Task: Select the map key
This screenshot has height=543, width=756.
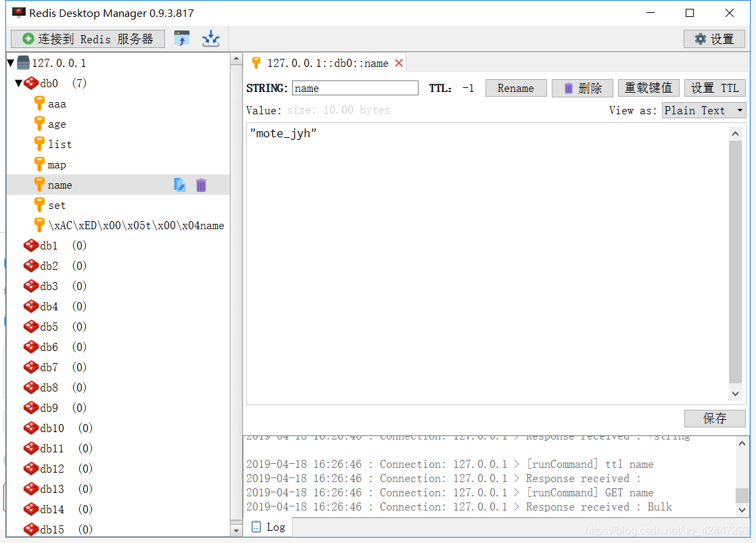Action: coord(57,164)
